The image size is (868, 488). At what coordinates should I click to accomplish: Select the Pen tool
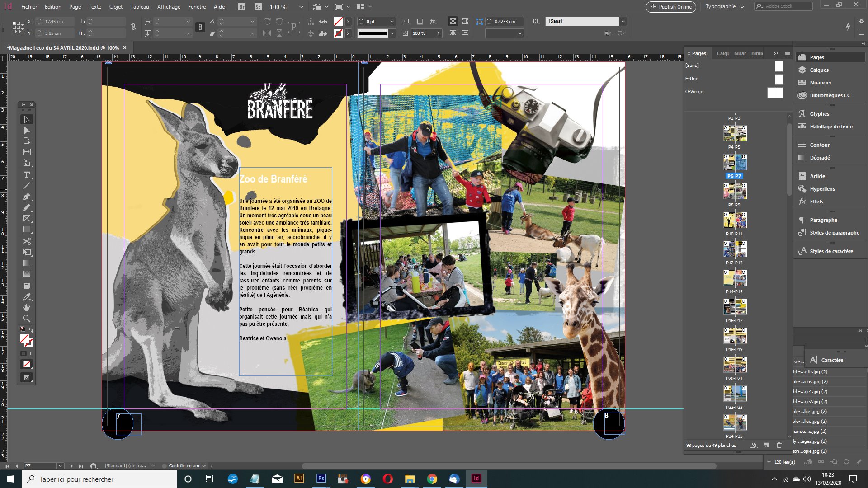point(27,197)
